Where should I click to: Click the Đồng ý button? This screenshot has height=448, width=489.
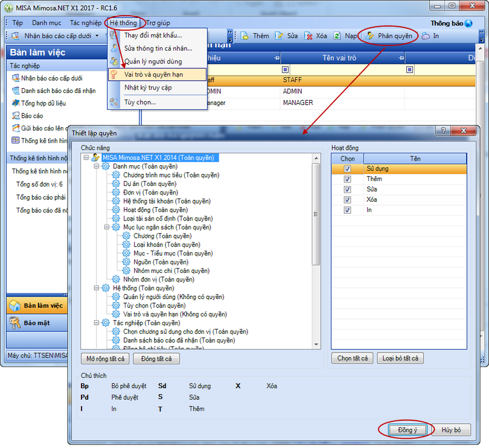click(407, 430)
